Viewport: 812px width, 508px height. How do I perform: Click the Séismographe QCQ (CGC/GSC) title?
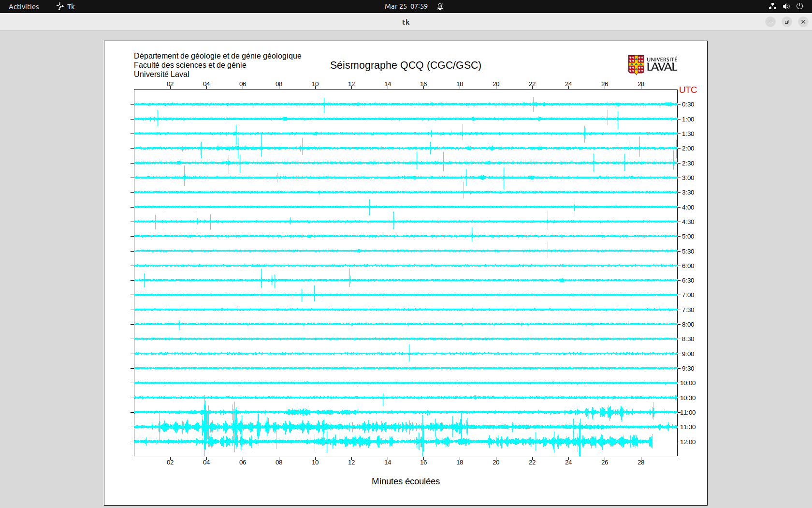tap(406, 65)
